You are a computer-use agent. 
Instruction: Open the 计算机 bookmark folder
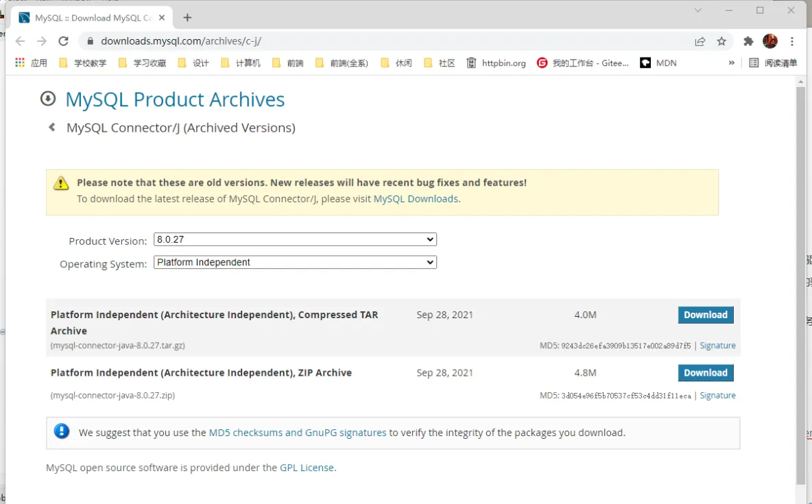click(x=240, y=63)
